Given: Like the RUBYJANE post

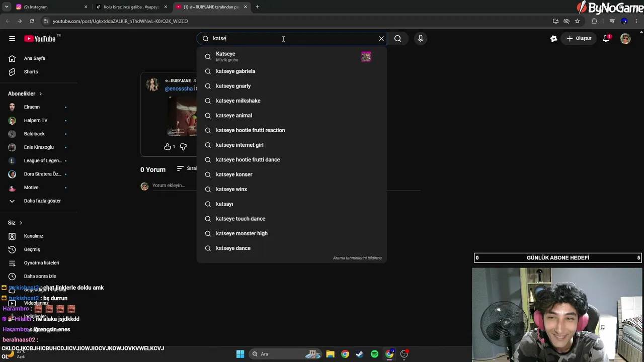Looking at the screenshot, I should point(168,147).
